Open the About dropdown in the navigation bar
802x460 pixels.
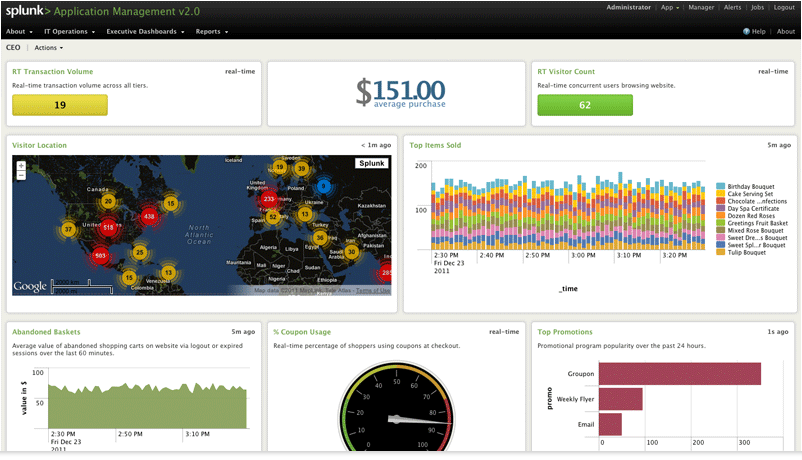click(19, 32)
